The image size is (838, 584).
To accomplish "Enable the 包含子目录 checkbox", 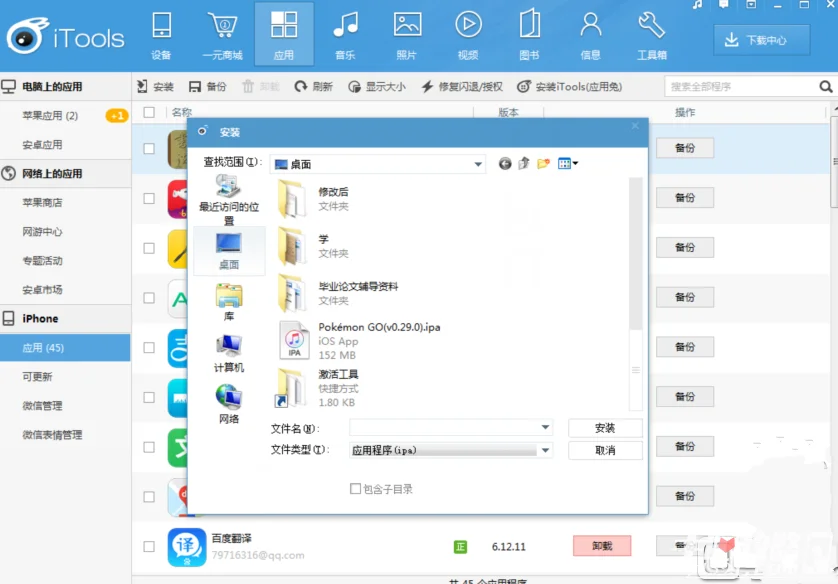I will [355, 488].
